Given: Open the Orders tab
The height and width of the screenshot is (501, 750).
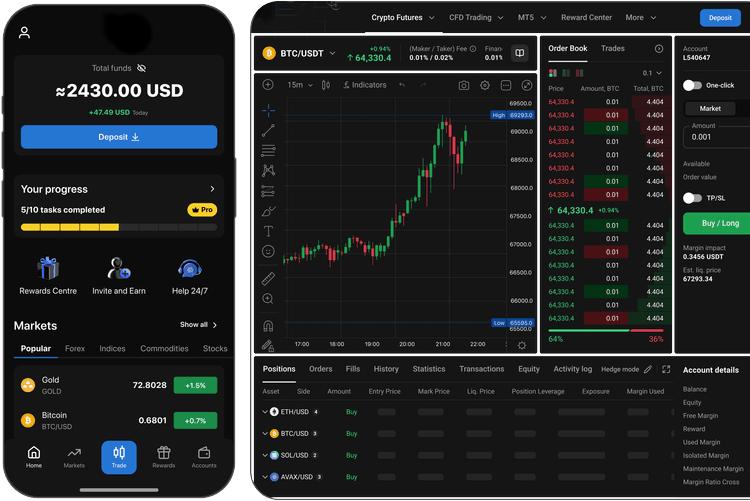Looking at the screenshot, I should tap(320, 369).
